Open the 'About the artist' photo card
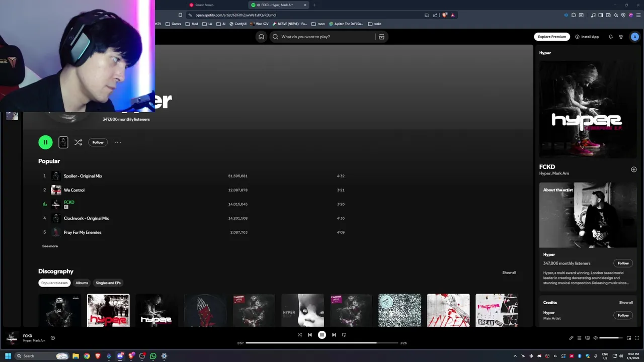Image resolution: width=644 pixels, height=362 pixels. pos(588,215)
